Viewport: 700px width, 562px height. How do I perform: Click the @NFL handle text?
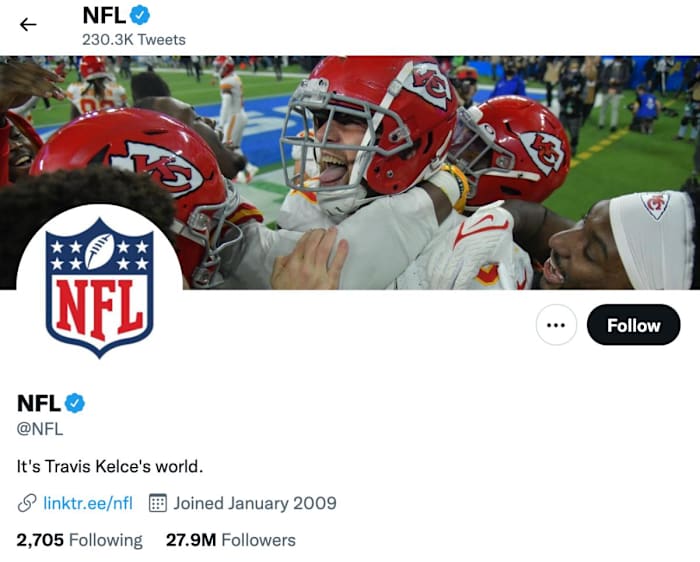pos(40,429)
